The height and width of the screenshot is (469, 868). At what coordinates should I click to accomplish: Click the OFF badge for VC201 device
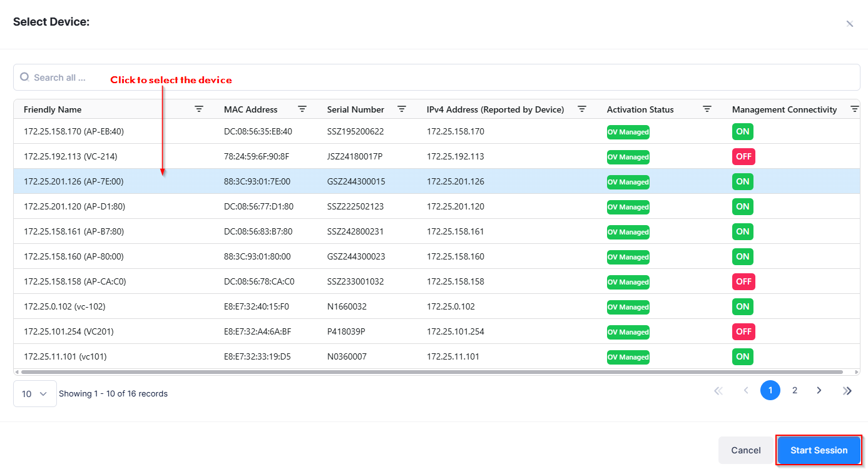[x=743, y=331]
